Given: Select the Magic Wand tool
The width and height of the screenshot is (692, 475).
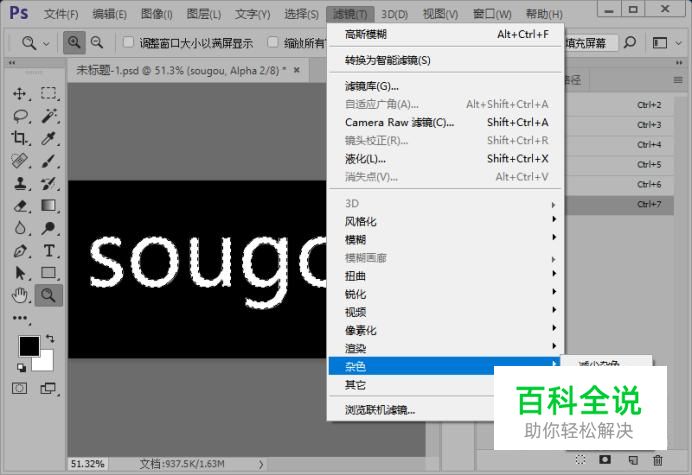Looking at the screenshot, I should 49,116.
